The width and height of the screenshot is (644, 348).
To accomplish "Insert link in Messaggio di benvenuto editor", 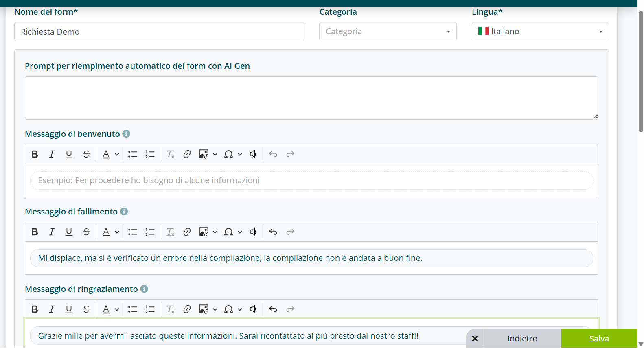I will 187,154.
